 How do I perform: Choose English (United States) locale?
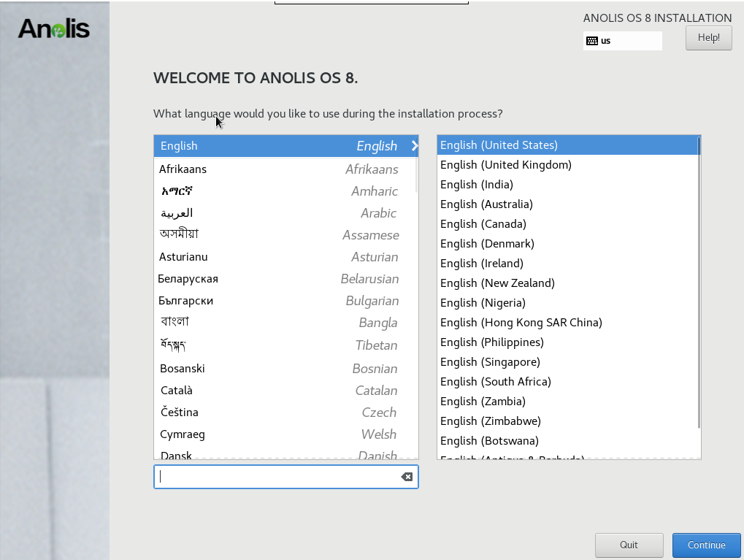(x=567, y=145)
